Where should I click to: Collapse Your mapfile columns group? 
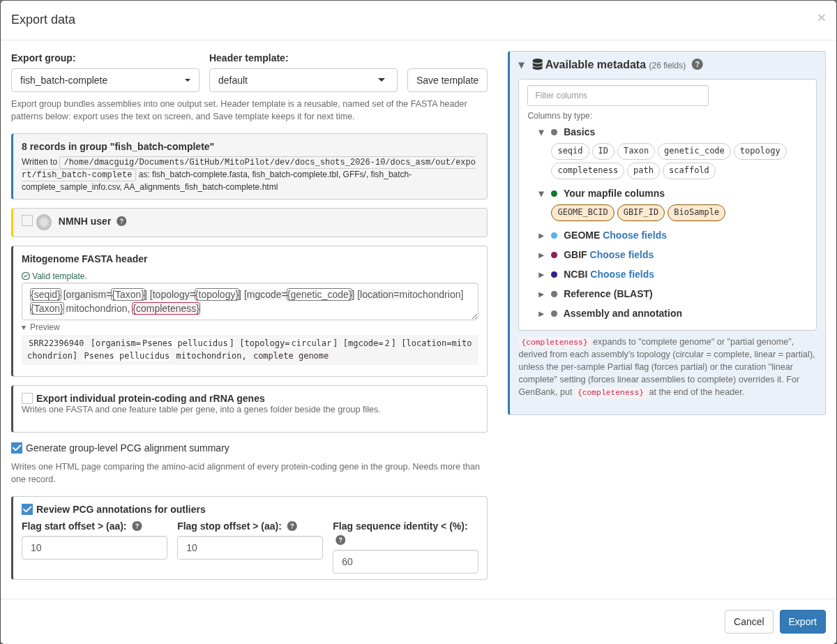pos(541,194)
